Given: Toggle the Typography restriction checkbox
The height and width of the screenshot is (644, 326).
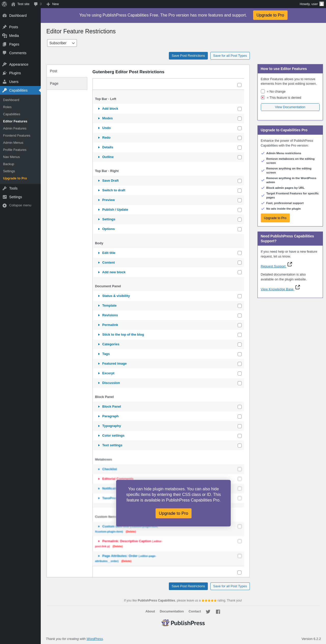Looking at the screenshot, I should click(240, 426).
